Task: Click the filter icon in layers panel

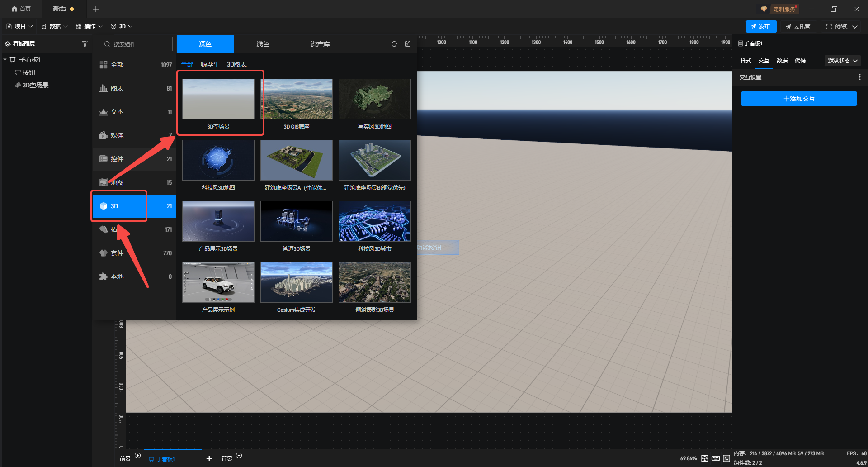Action: [x=85, y=44]
